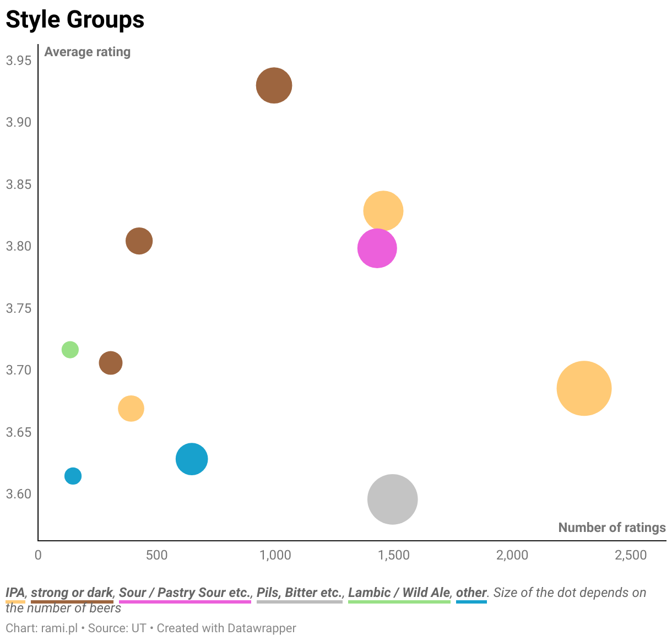
Task: Select the orange IPA bubble near 3.83
Action: tap(383, 211)
